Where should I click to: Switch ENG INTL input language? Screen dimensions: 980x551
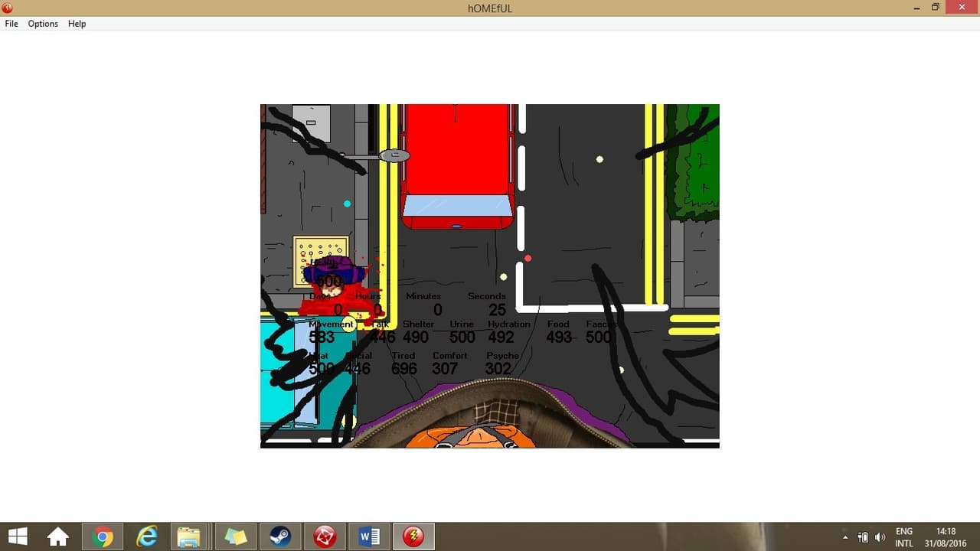point(903,537)
